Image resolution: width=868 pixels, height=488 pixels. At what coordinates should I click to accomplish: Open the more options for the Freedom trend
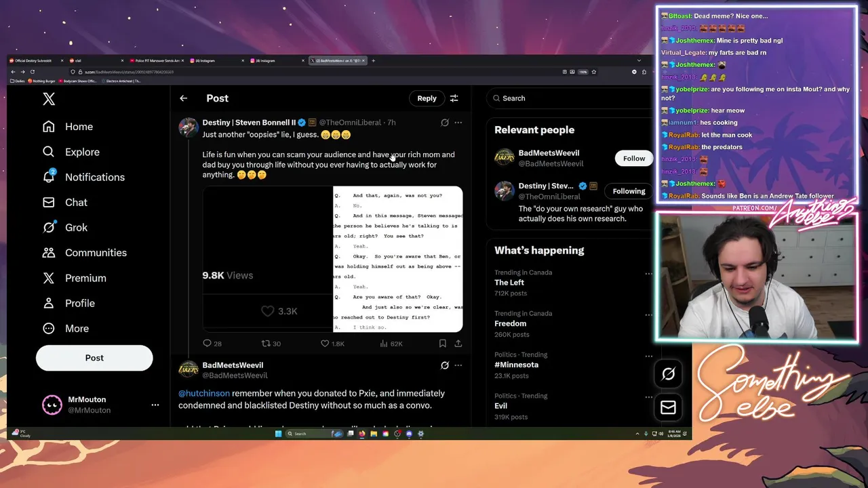pyautogui.click(x=648, y=314)
